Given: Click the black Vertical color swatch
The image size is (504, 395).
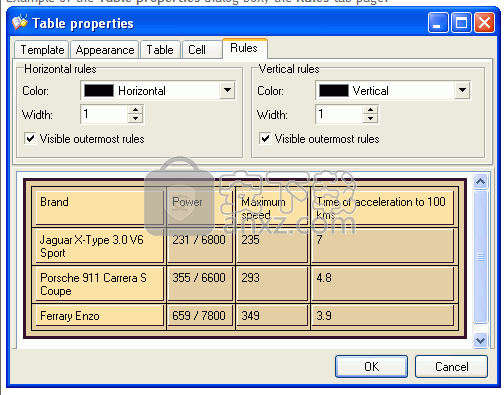Looking at the screenshot, I should pyautogui.click(x=334, y=91).
